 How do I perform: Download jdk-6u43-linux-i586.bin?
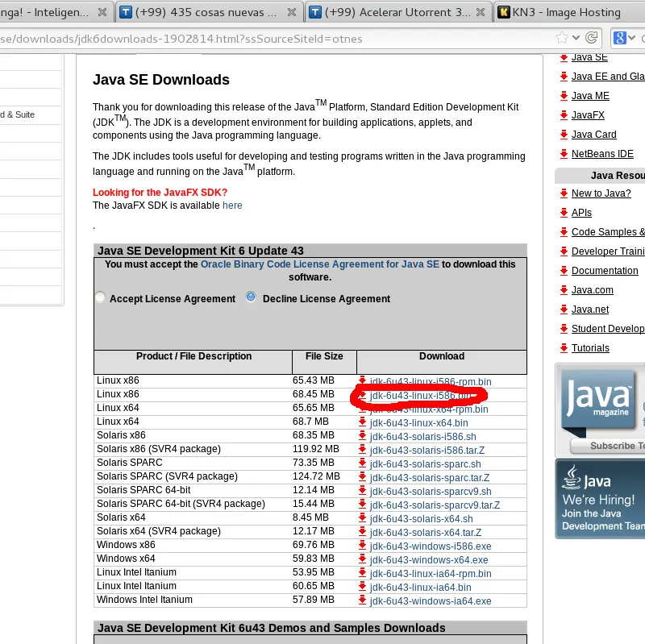click(x=420, y=396)
